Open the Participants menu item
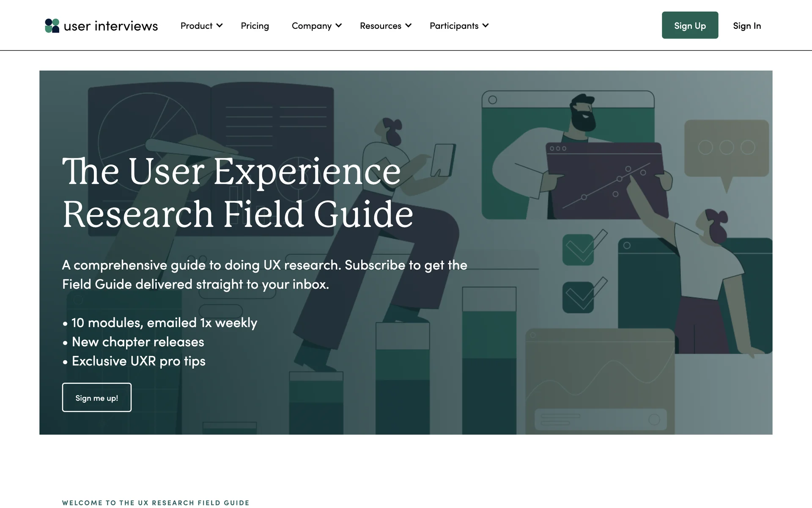 click(454, 26)
